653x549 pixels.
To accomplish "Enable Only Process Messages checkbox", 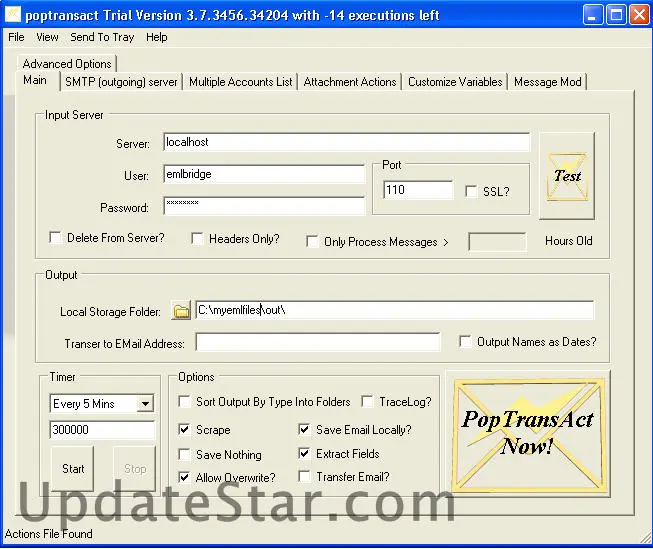I will pyautogui.click(x=312, y=242).
